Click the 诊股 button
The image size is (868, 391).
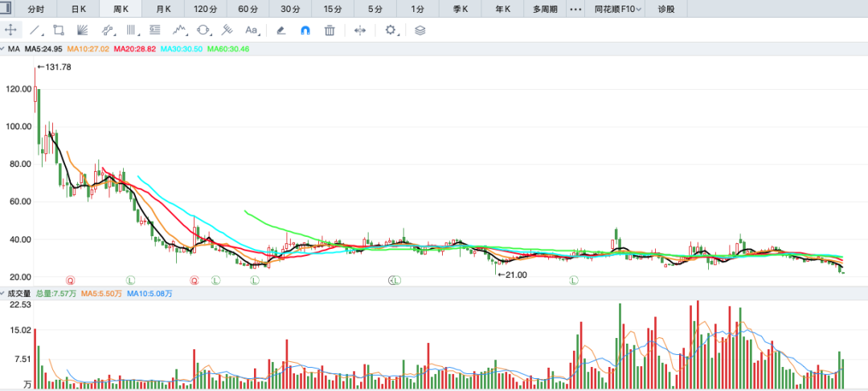pos(666,9)
